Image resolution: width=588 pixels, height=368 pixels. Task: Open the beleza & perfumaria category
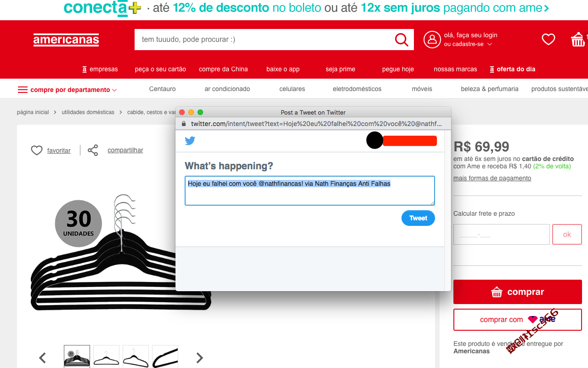[x=490, y=89]
